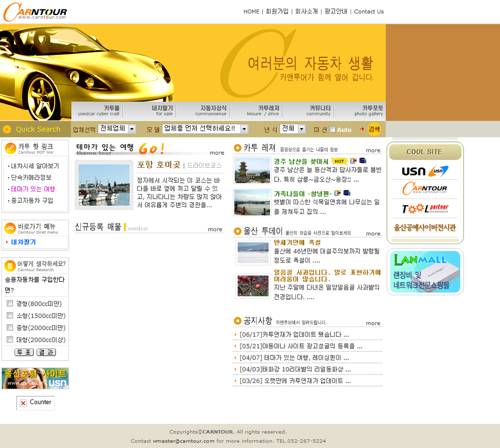500x448 pixels.
Task: Expand the 모델 selection dropdown
Action: coord(205,129)
